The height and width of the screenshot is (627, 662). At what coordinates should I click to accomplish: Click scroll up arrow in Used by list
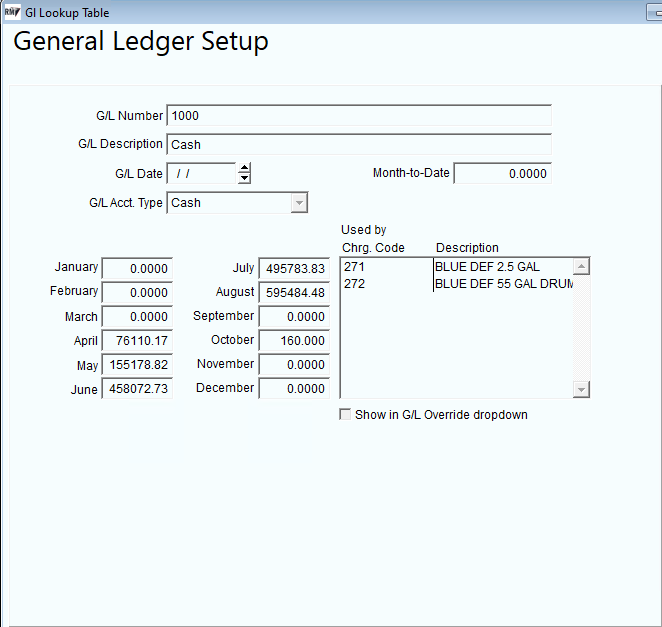[x=581, y=266]
